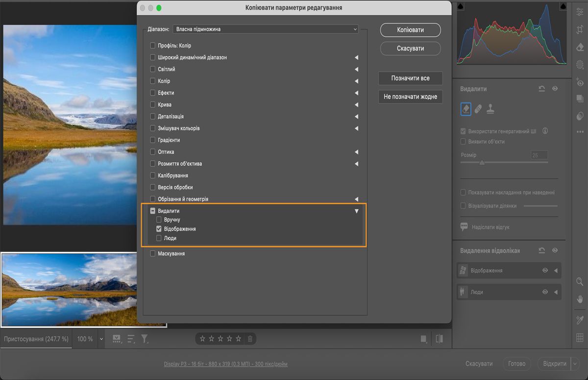The image size is (588, 380).
Task: Click the Копіювати button
Action: [411, 30]
